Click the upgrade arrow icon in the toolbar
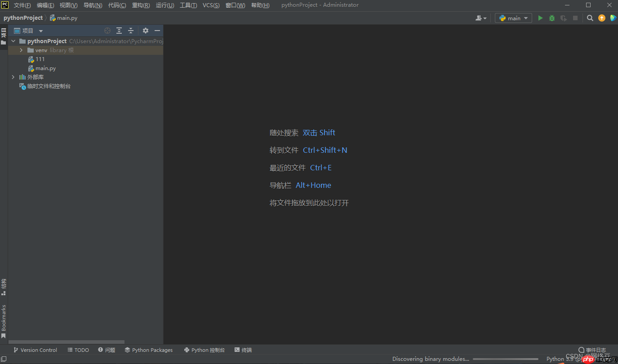The image size is (618, 364). [x=601, y=18]
